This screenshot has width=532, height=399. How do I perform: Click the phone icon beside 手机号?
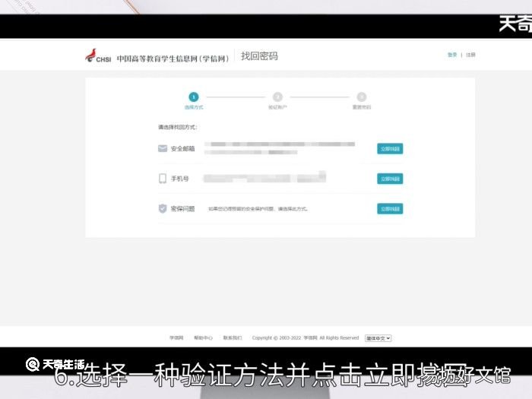pos(163,179)
